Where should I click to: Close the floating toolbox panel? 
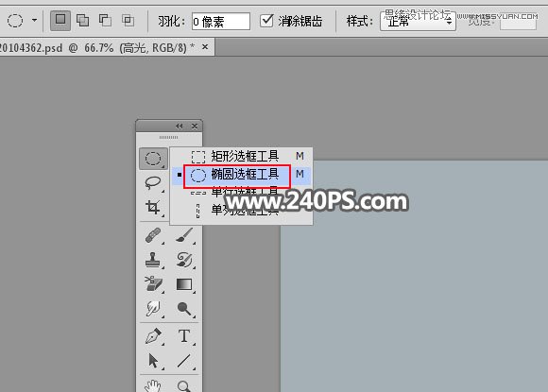point(195,127)
